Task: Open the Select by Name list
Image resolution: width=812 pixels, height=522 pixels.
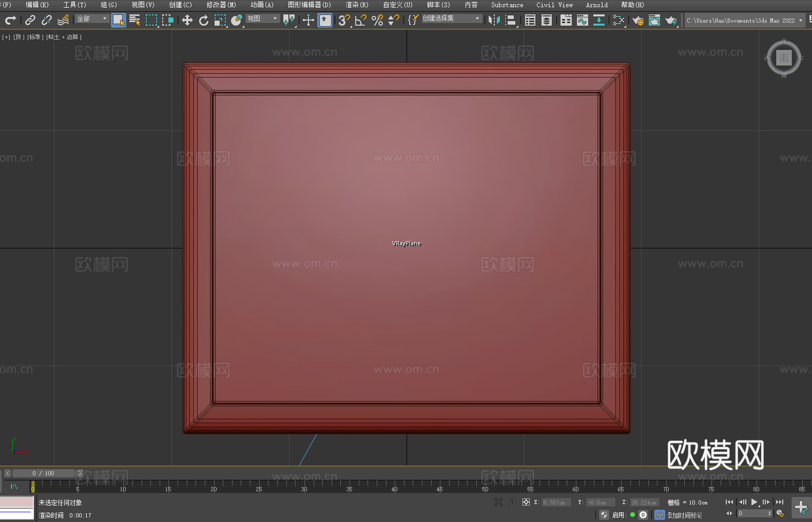Action: (135, 20)
